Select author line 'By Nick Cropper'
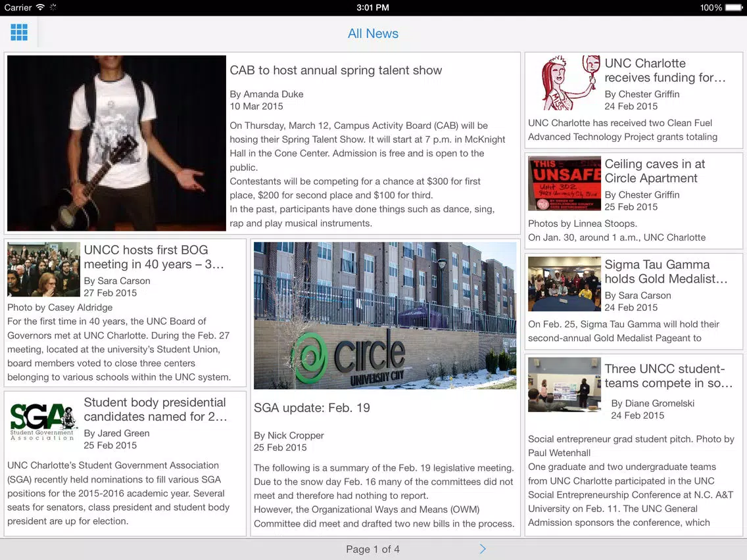 (289, 435)
